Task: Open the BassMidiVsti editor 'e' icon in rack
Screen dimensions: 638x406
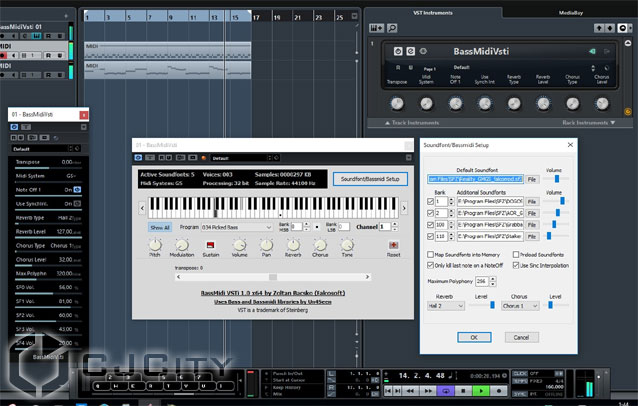Action: [x=411, y=51]
